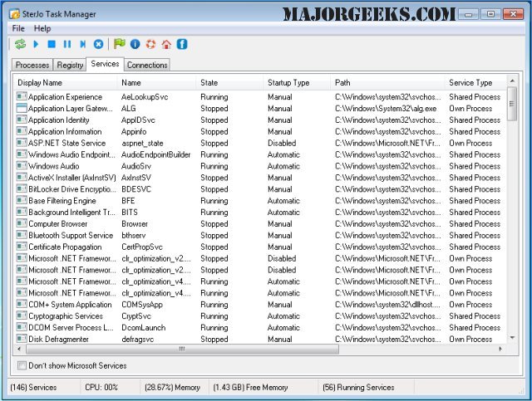Start service with the play icon
The image size is (532, 401).
[36, 44]
